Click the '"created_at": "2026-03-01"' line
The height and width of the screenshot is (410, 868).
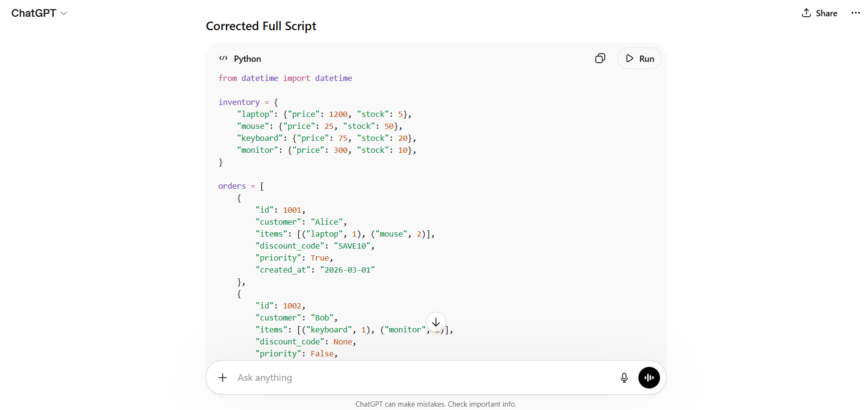pyautogui.click(x=315, y=270)
